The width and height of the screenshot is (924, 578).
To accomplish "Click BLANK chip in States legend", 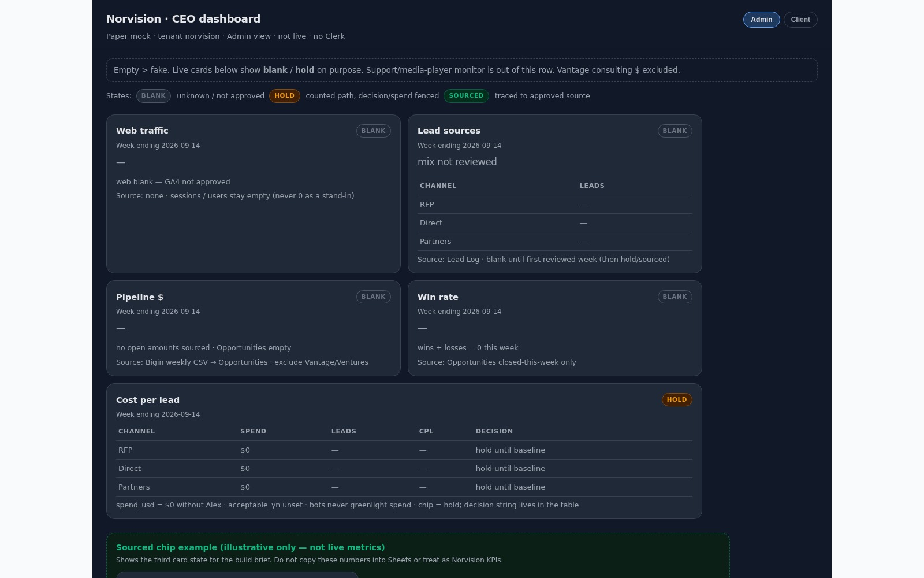I will (154, 96).
